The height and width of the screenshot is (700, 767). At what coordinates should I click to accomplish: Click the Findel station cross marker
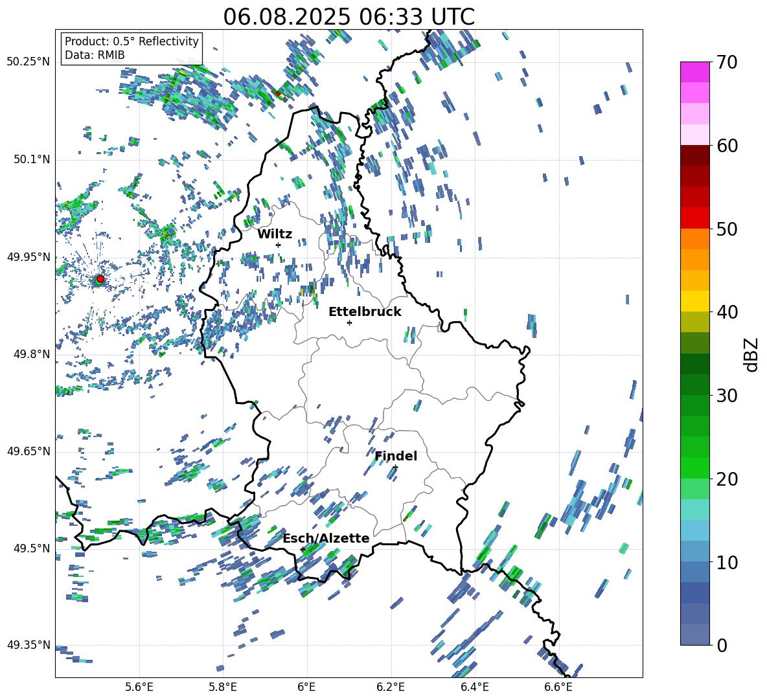tap(395, 468)
